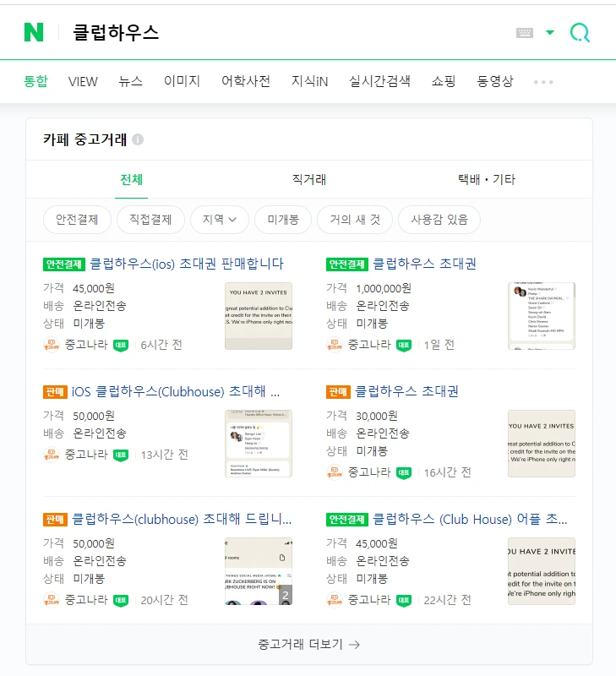
Task: Click 중고나라 cafe icon on 6시간 전 listing
Action: 52,345
